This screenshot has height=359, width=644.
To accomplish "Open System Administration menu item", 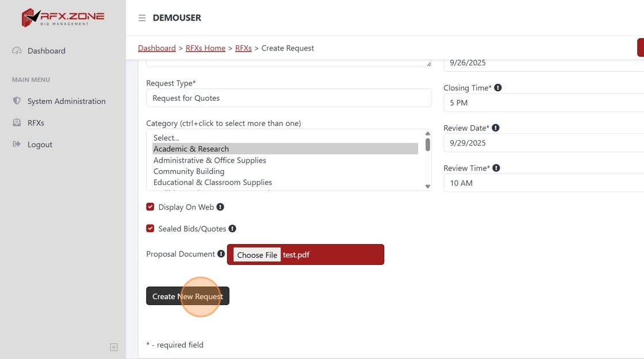I will [x=66, y=101].
